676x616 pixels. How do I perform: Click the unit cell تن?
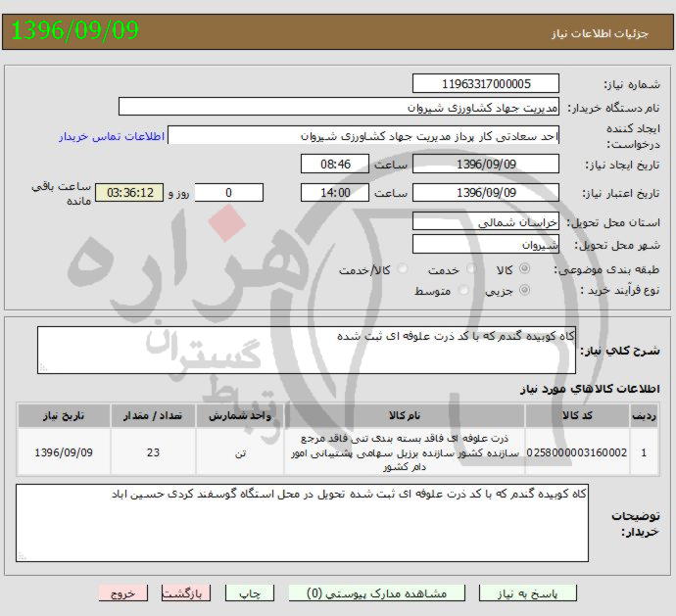[240, 452]
